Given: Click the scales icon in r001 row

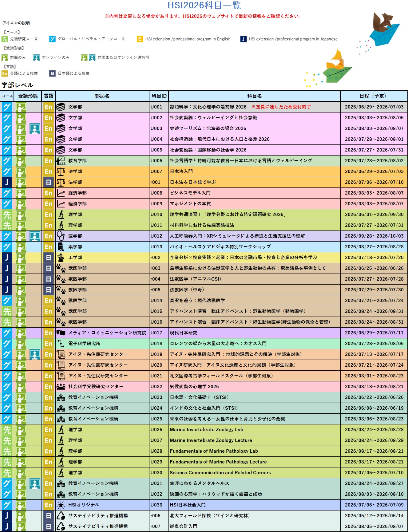Looking at the screenshot, I should click(61, 182).
